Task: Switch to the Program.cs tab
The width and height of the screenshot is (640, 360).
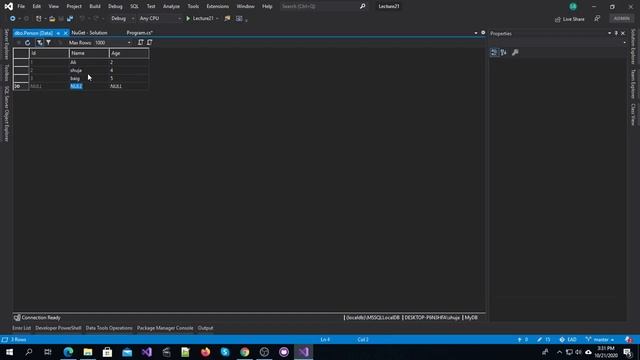Action: pyautogui.click(x=140, y=33)
